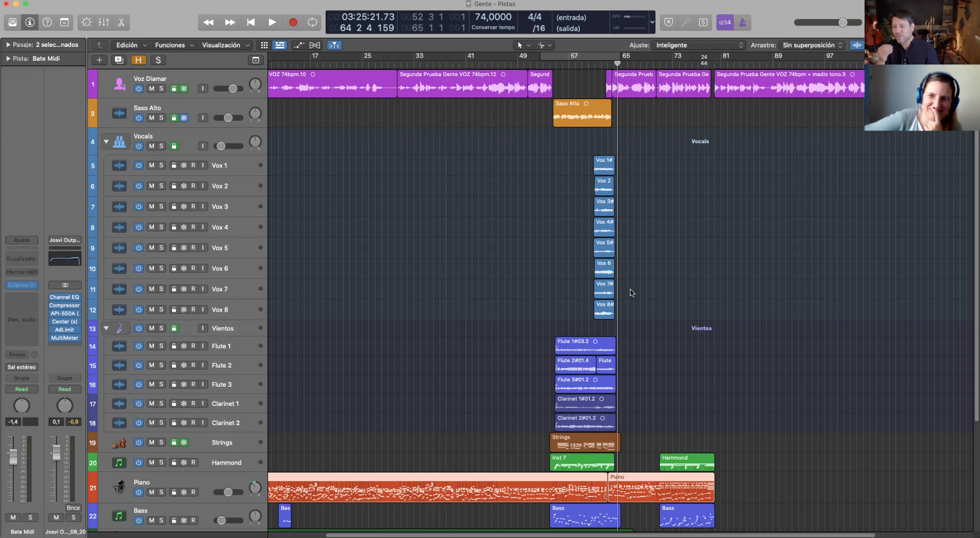Open the Edición menu
The width and height of the screenshot is (980, 538).
131,45
